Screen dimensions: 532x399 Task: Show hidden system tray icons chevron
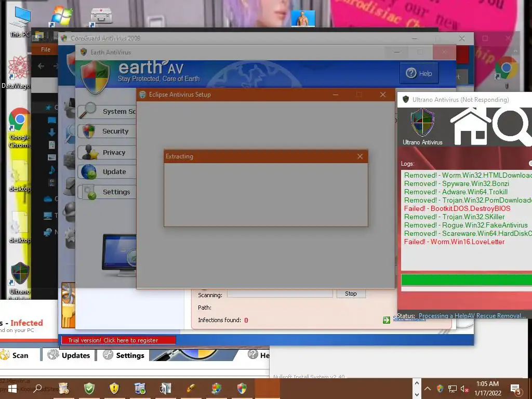point(428,389)
